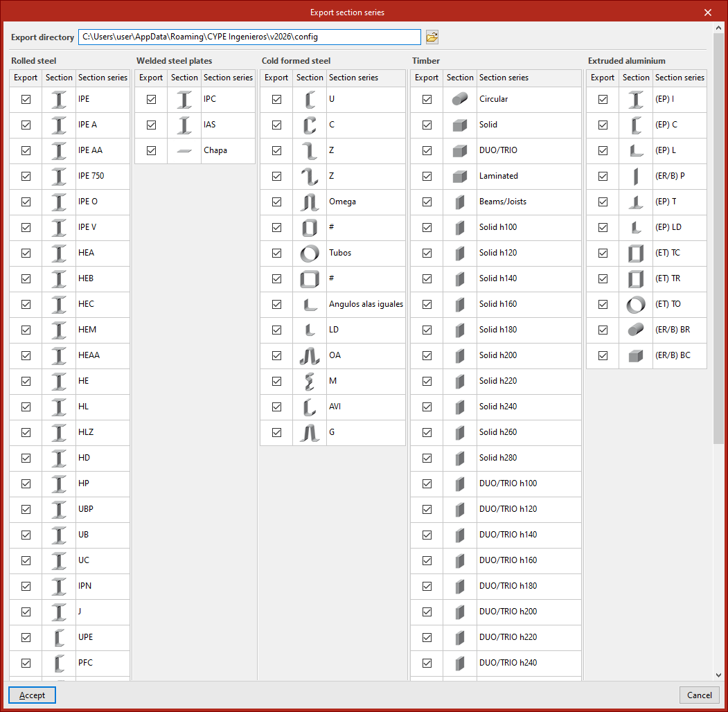This screenshot has width=728, height=712.
Task: Toggle export checkbox for HEB series
Action: (x=26, y=279)
